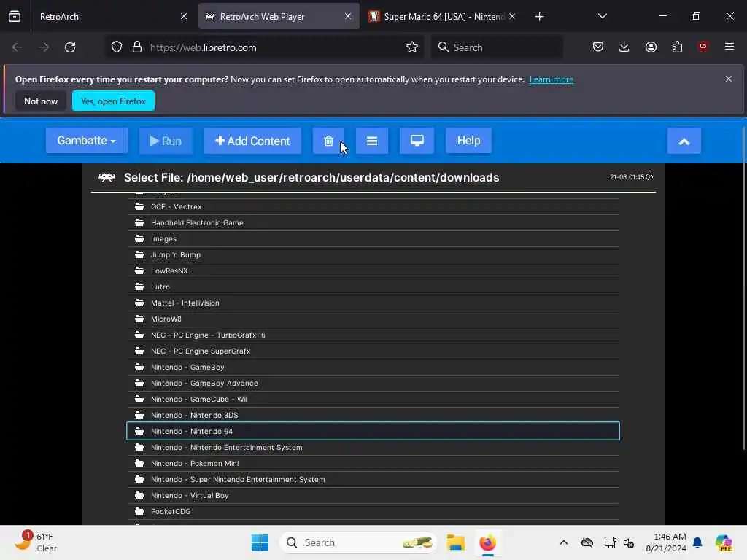Dismiss the Firefox startup notification bar

tap(729, 79)
